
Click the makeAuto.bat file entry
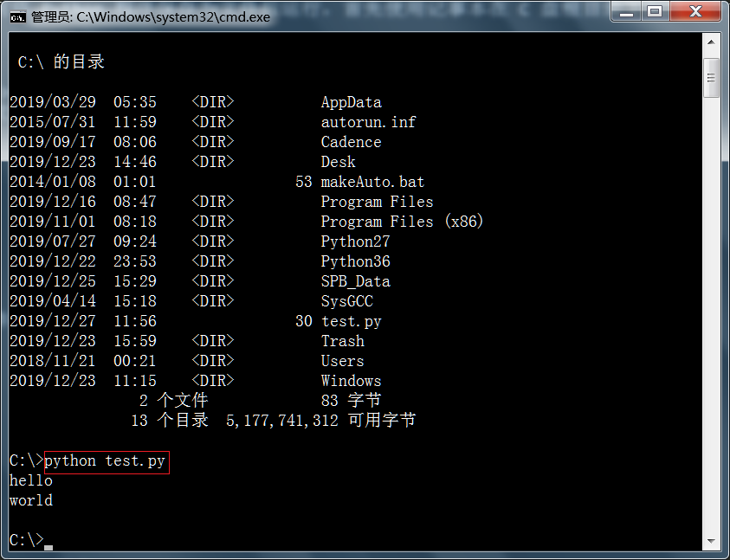[x=372, y=182]
